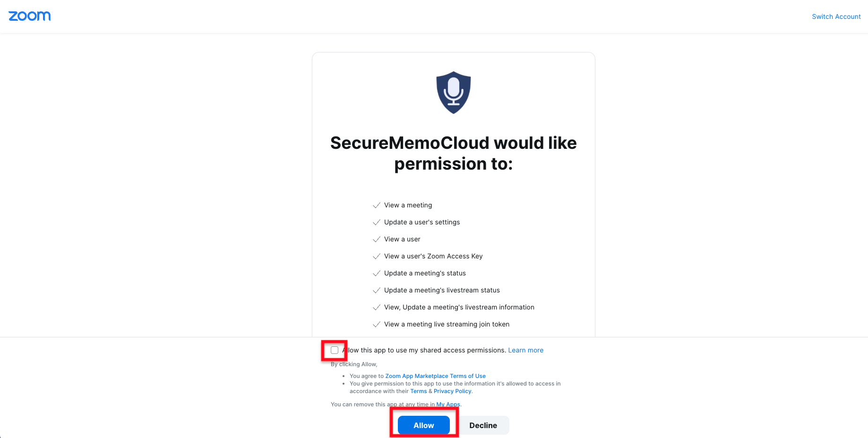Image resolution: width=868 pixels, height=438 pixels.
Task: Click the checkmark beside "Update a meeting's status"
Action: [x=377, y=273]
